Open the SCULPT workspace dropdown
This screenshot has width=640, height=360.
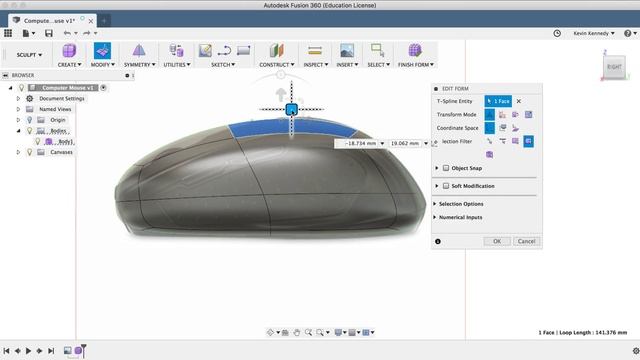point(29,55)
